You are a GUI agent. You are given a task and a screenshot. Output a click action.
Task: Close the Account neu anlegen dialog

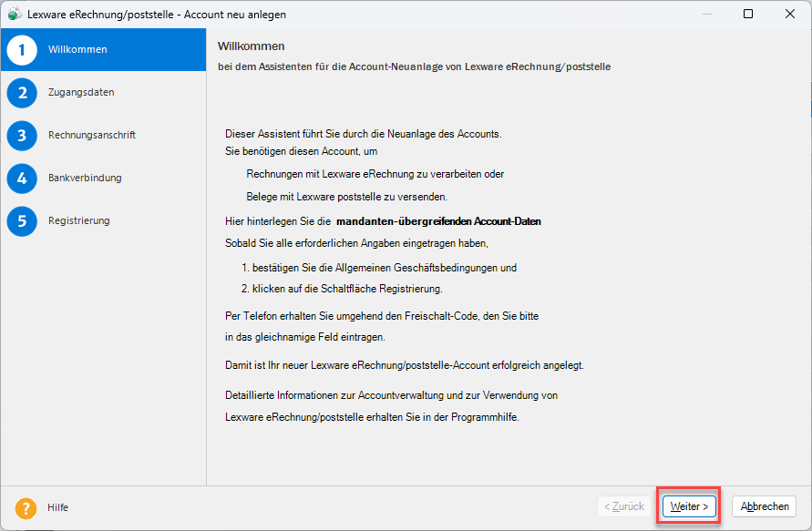click(790, 14)
